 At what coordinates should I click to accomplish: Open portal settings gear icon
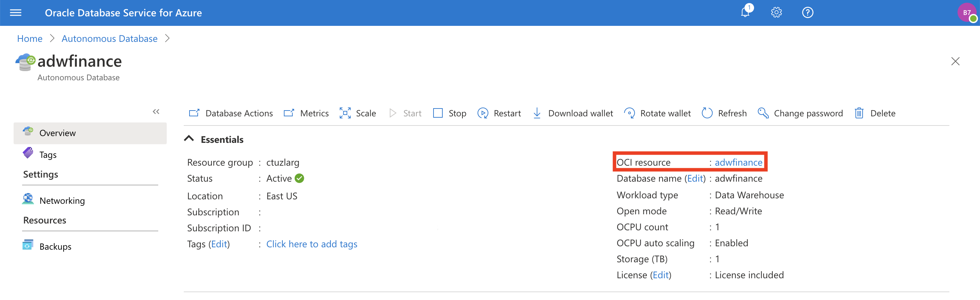tap(776, 13)
